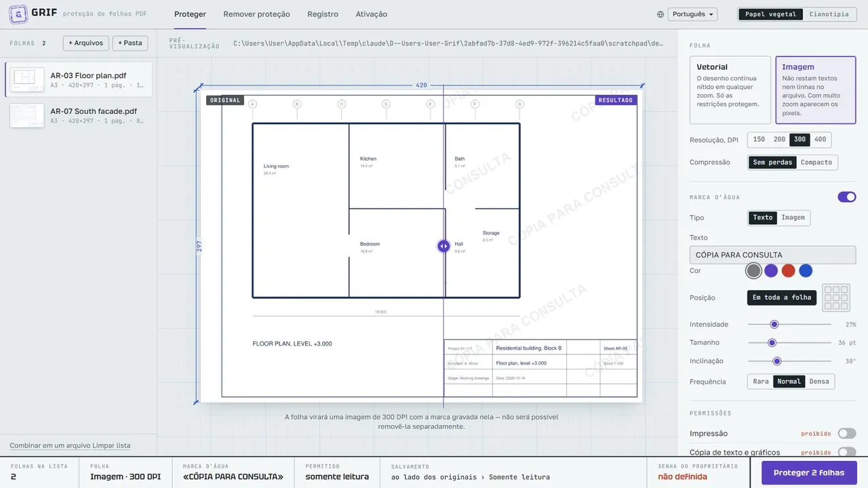Image resolution: width=868 pixels, height=488 pixels.
Task: Enable the Impressão permission switch
Action: (x=847, y=434)
